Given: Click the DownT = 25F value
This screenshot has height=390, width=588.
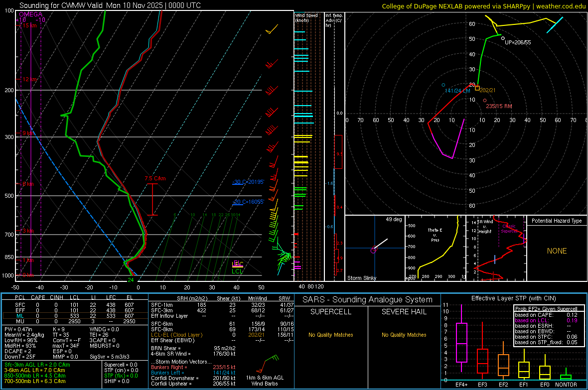Looking at the screenshot, I should click(20, 357).
